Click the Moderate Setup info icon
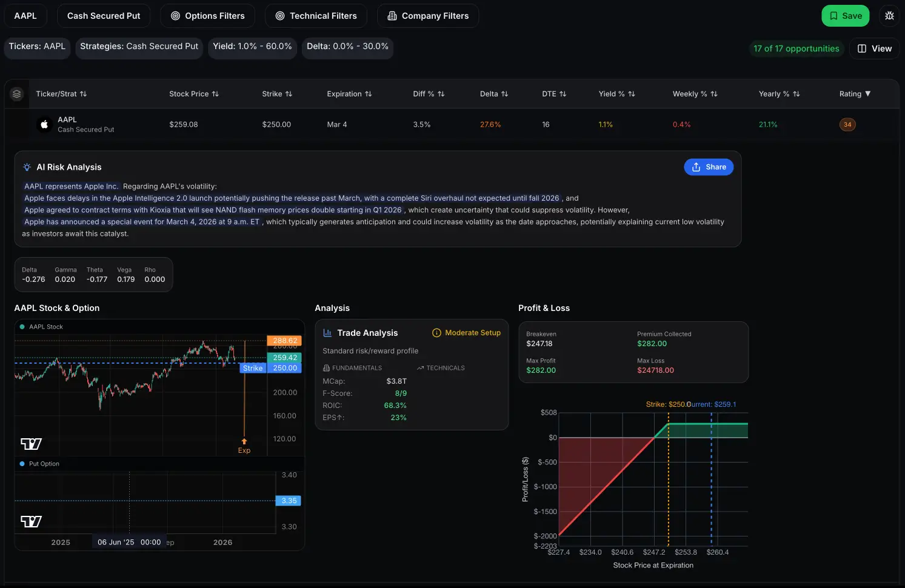905x588 pixels. coord(436,333)
